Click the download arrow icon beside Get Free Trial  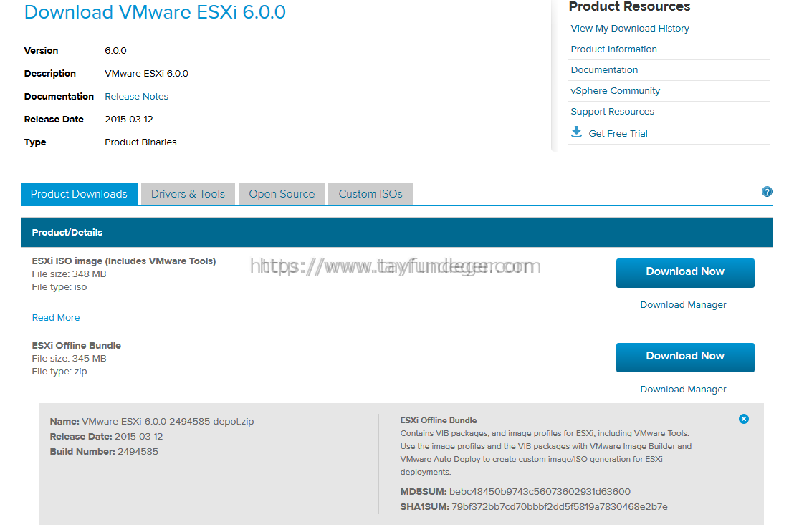pos(577,132)
